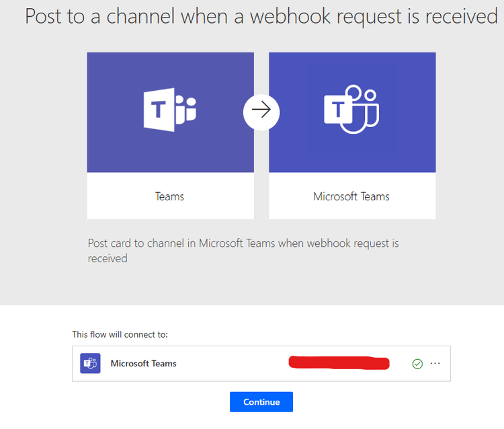Screen dimensions: 504x429
Task: Select the Microsoft Teams tile label
Action: [351, 196]
